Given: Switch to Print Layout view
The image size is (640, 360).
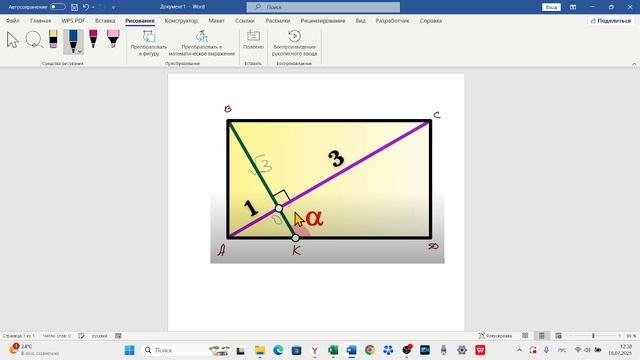Looking at the screenshot, I should 542,336.
